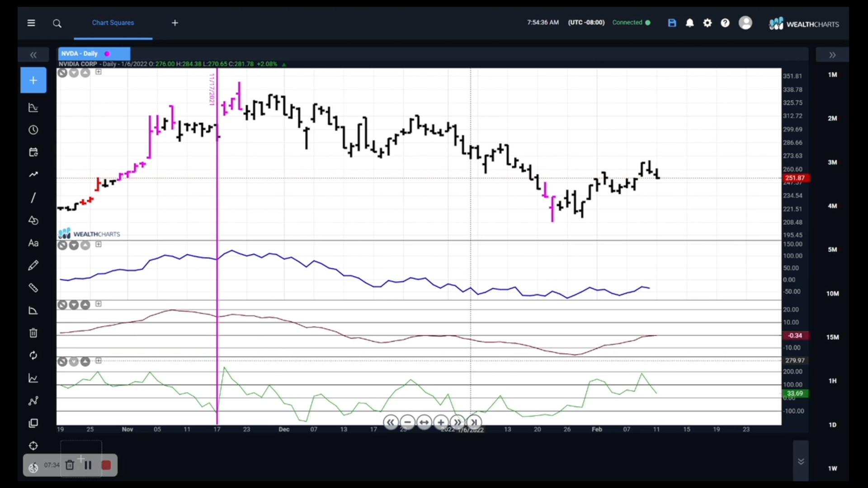Expand the right side panel
The image size is (868, 488).
pos(832,55)
